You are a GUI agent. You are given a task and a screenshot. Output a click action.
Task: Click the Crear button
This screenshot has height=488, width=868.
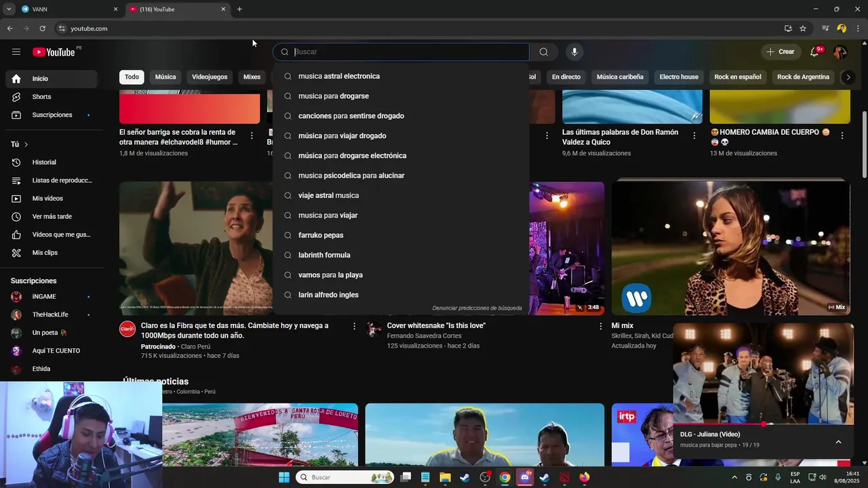pyautogui.click(x=780, y=52)
